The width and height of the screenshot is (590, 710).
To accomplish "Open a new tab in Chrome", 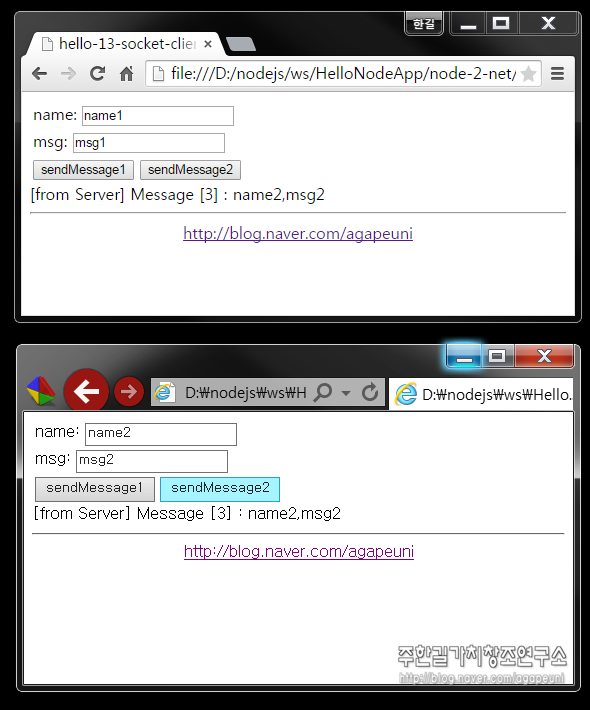I will point(241,44).
